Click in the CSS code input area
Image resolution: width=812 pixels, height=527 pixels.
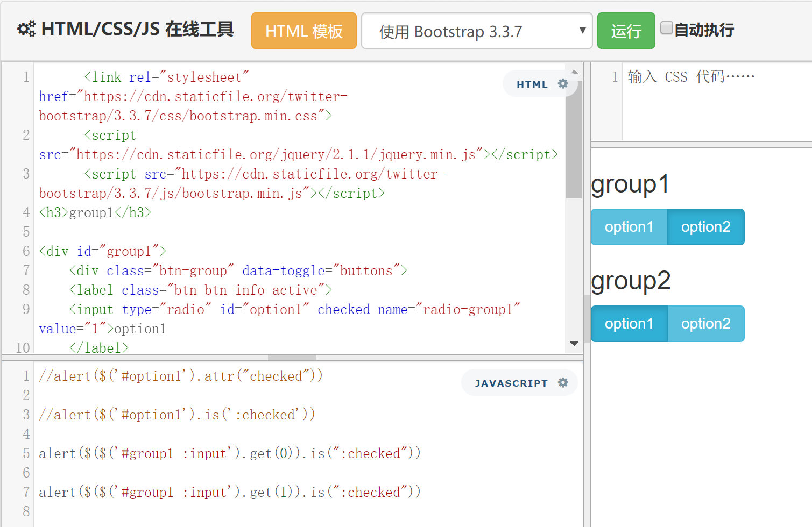click(717, 102)
